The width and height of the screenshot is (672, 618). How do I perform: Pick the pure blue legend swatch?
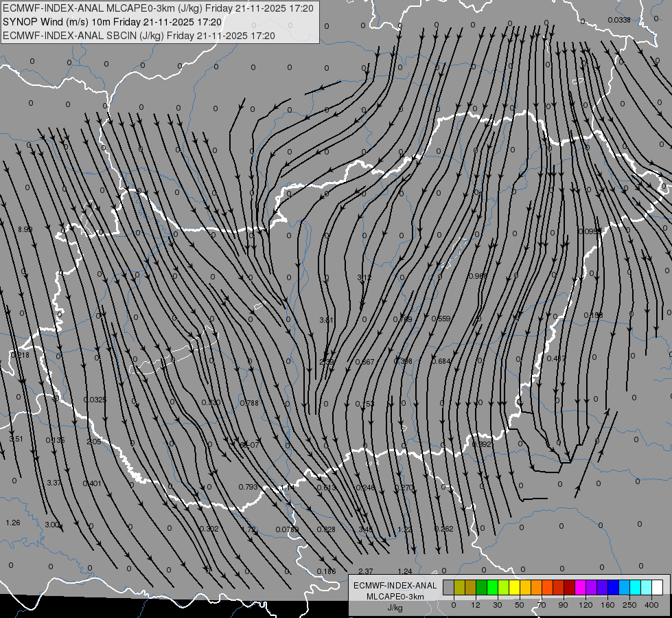613,588
